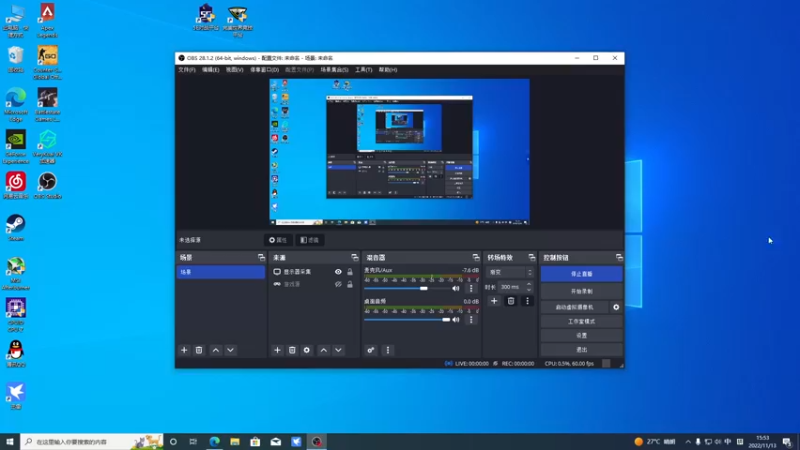This screenshot has width=800, height=450.
Task: Open Mic/Aux channel three-dot options
Action: coord(471,288)
